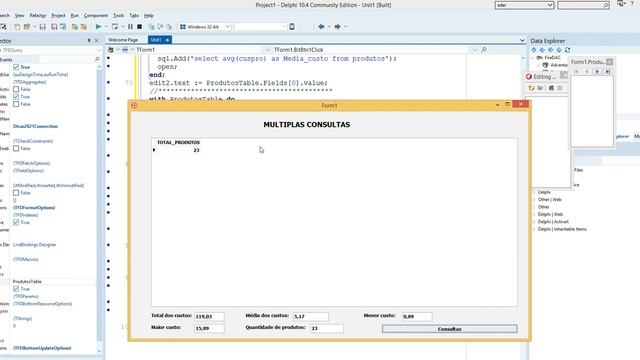Open the editor tabs list chevron
The image size is (640, 360).
coord(522,40)
